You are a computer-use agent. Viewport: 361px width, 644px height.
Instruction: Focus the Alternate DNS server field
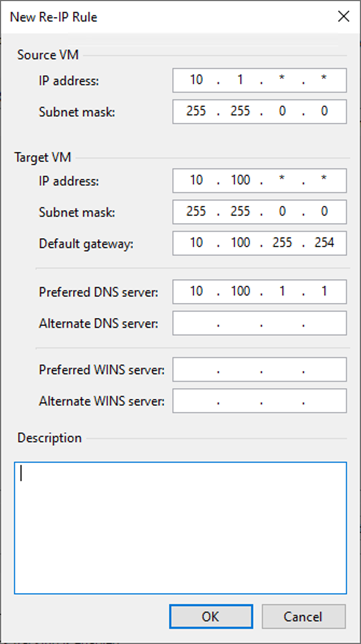tap(259, 323)
